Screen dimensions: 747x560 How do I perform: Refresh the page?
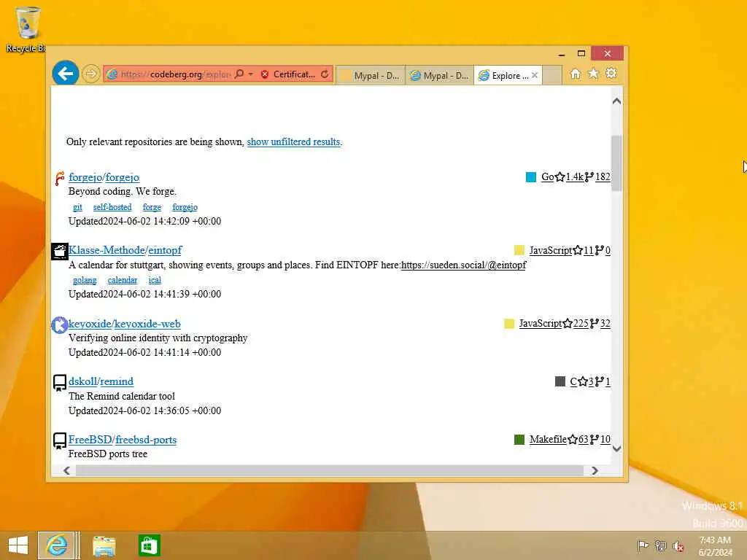[x=325, y=74]
